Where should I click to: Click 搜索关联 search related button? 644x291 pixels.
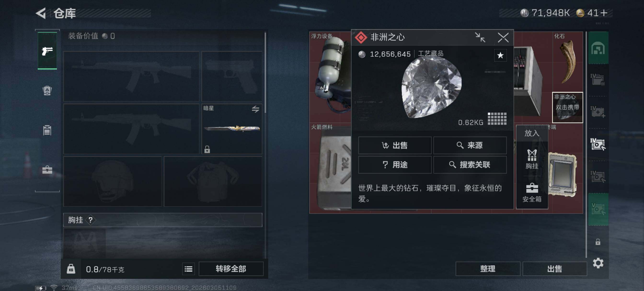click(x=470, y=165)
